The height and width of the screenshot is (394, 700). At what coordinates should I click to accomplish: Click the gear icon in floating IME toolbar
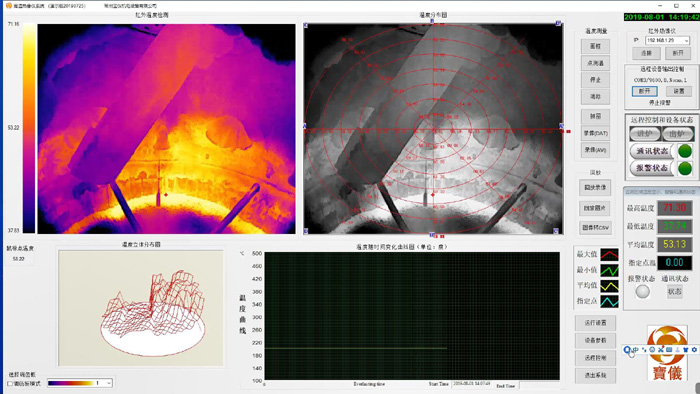(694, 350)
